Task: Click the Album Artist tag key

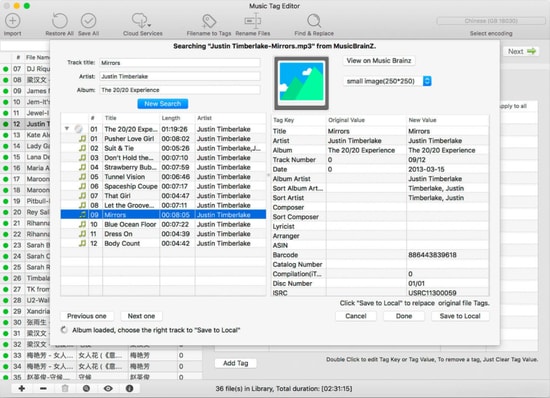Action: (x=291, y=179)
